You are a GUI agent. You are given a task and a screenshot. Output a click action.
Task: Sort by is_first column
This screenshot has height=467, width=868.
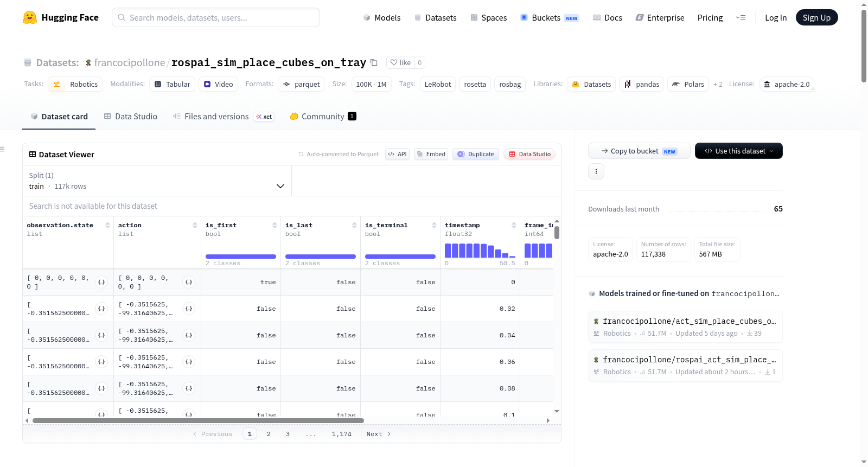275,225
